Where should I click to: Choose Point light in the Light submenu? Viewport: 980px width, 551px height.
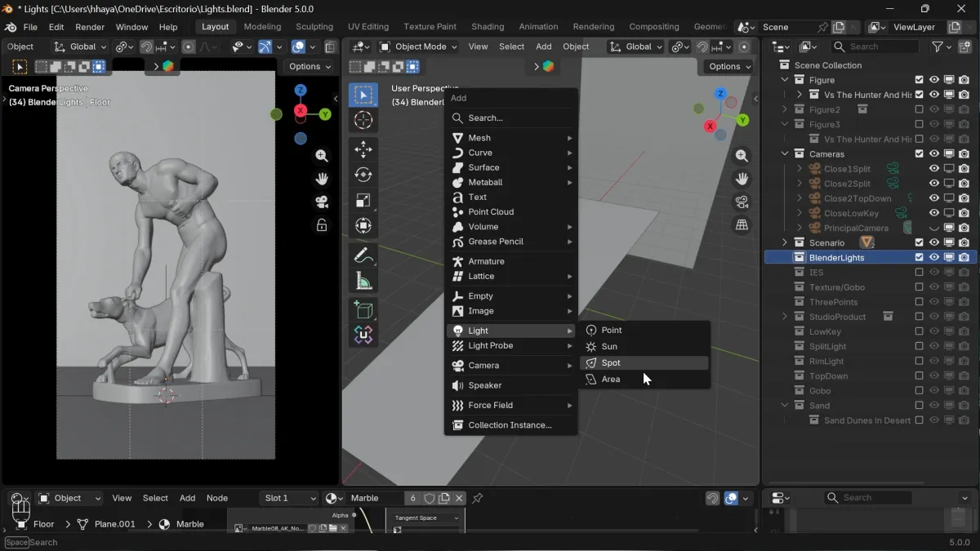point(644,330)
